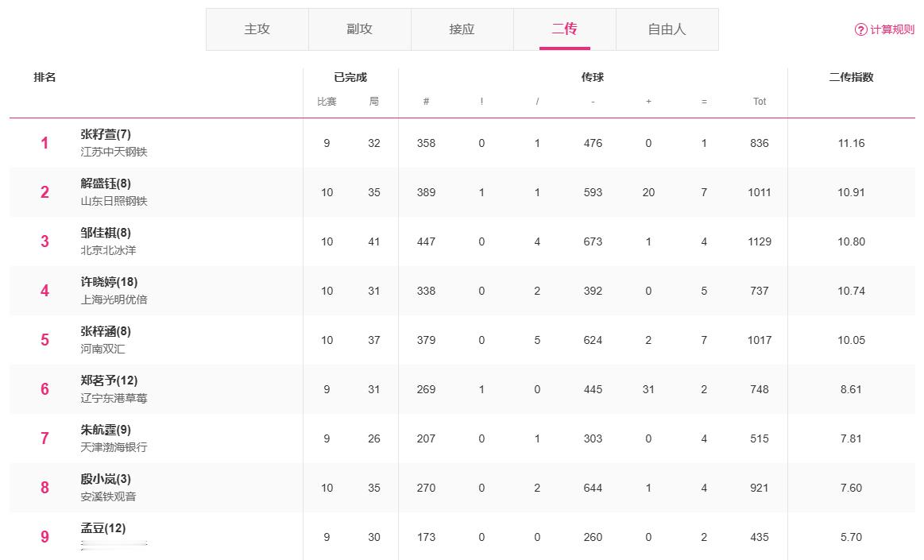Click player name 朱航霆(9)
This screenshot has height=560, width=924.
(x=106, y=430)
